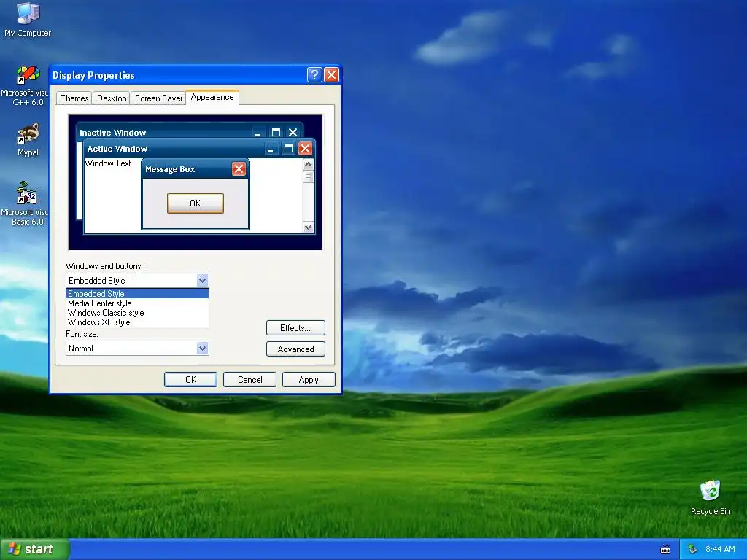747x560 pixels.
Task: Click the Window Text in preview
Action: [x=108, y=163]
